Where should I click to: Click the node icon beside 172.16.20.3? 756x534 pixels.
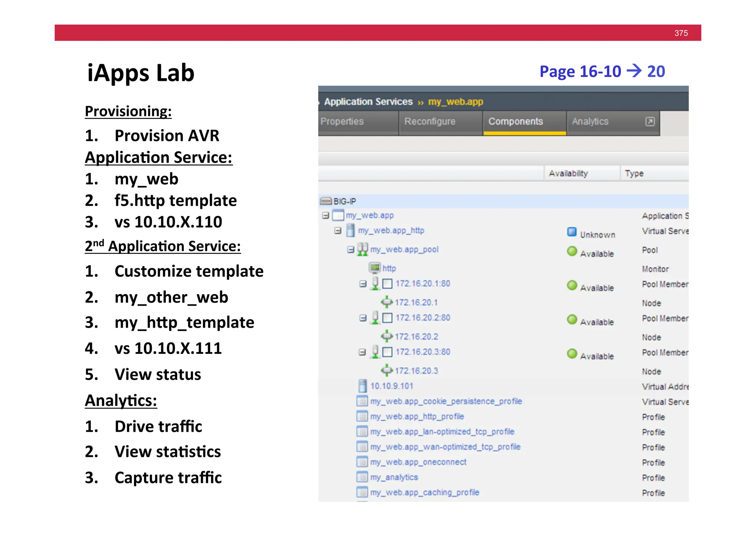(x=386, y=370)
